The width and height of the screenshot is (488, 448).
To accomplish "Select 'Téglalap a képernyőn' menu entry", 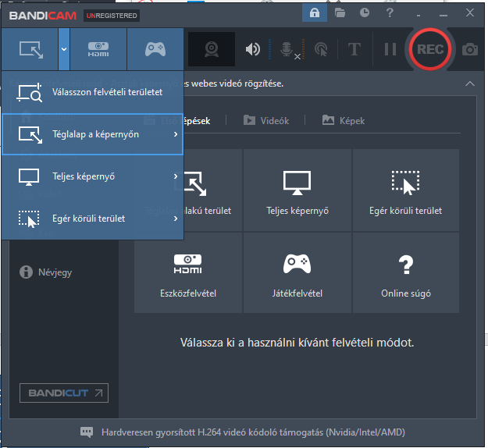I will [x=92, y=134].
